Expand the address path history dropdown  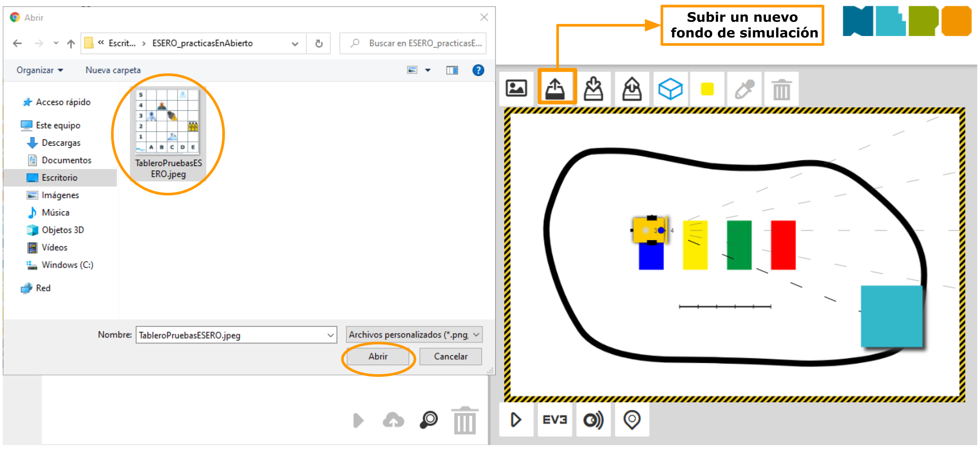coord(295,43)
